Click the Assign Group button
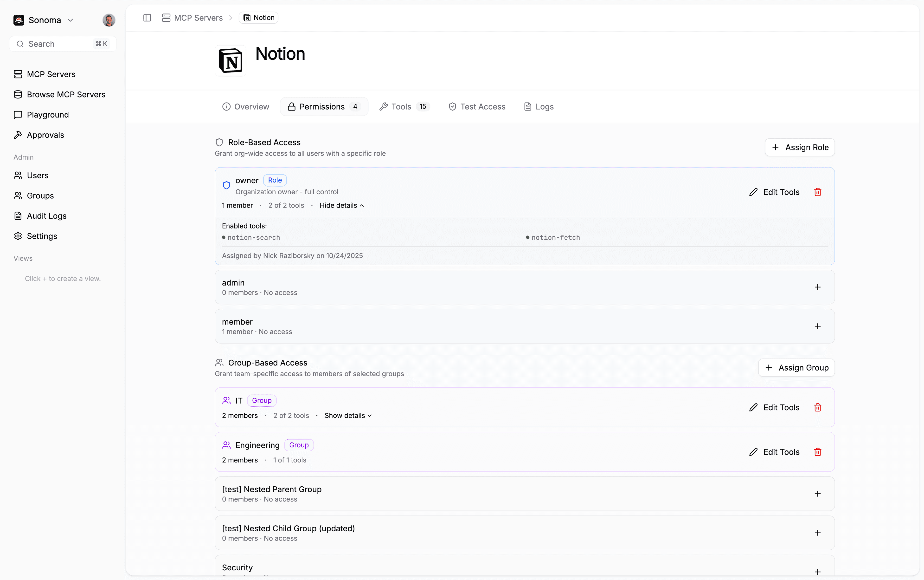The image size is (924, 580). pos(796,367)
